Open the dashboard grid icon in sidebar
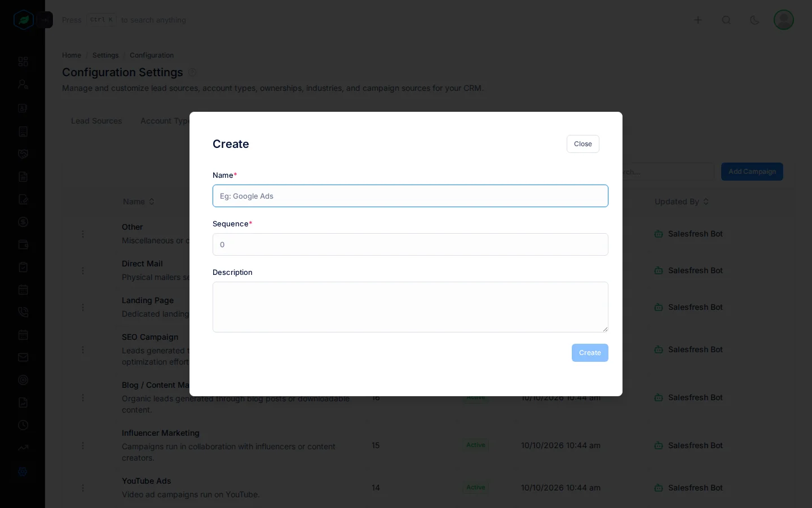The width and height of the screenshot is (812, 508). tap(23, 62)
